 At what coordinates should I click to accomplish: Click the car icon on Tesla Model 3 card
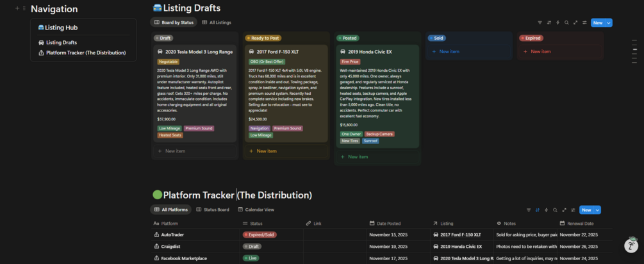pos(160,52)
